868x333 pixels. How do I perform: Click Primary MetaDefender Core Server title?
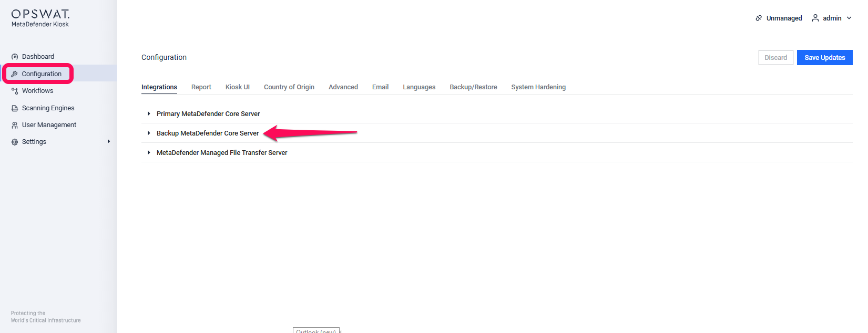click(208, 114)
